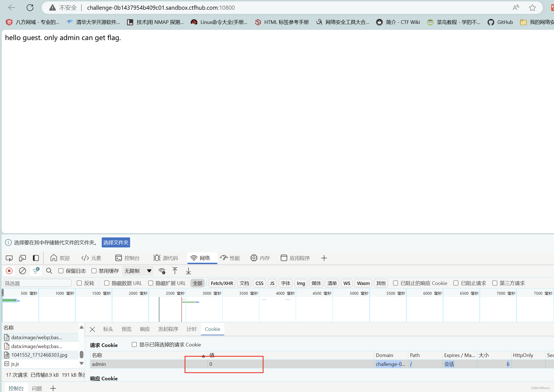Screen dimensions: 554x392
Task: Open the read aloud icon in address bar
Action: click(516, 8)
